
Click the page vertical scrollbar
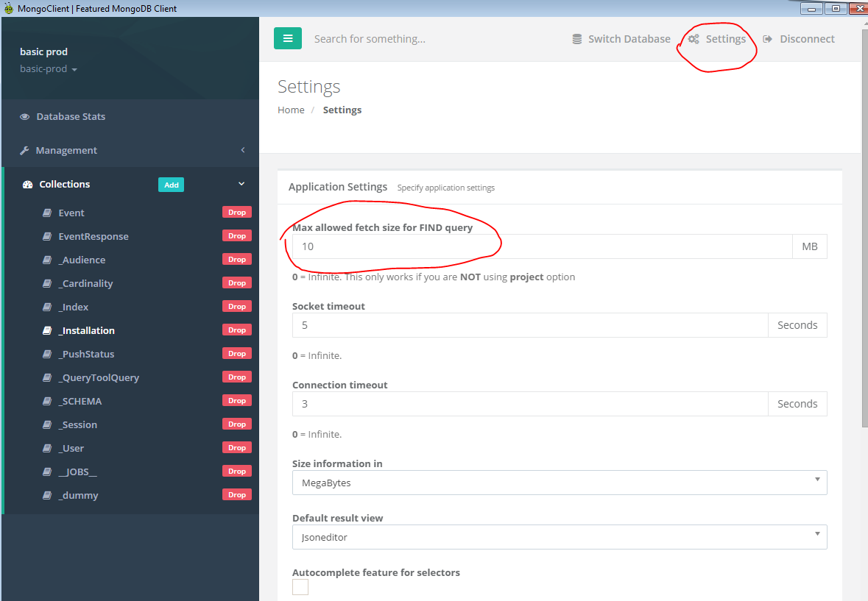864,227
